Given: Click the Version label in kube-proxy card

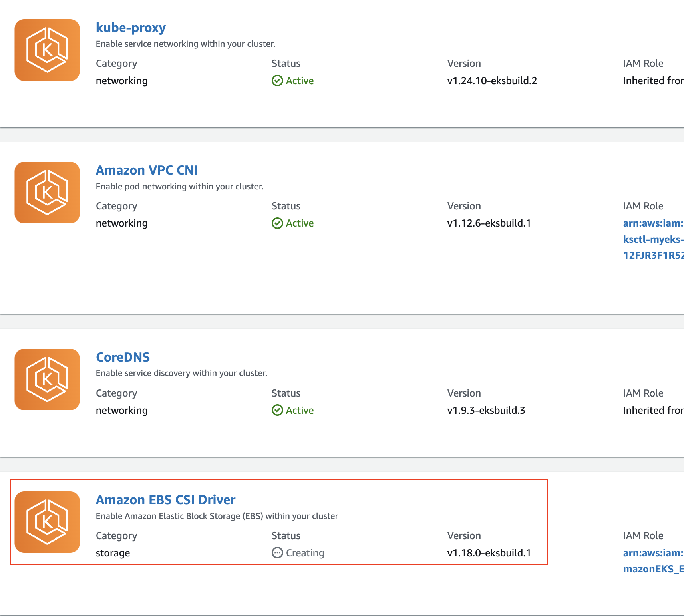Looking at the screenshot, I should [x=464, y=64].
